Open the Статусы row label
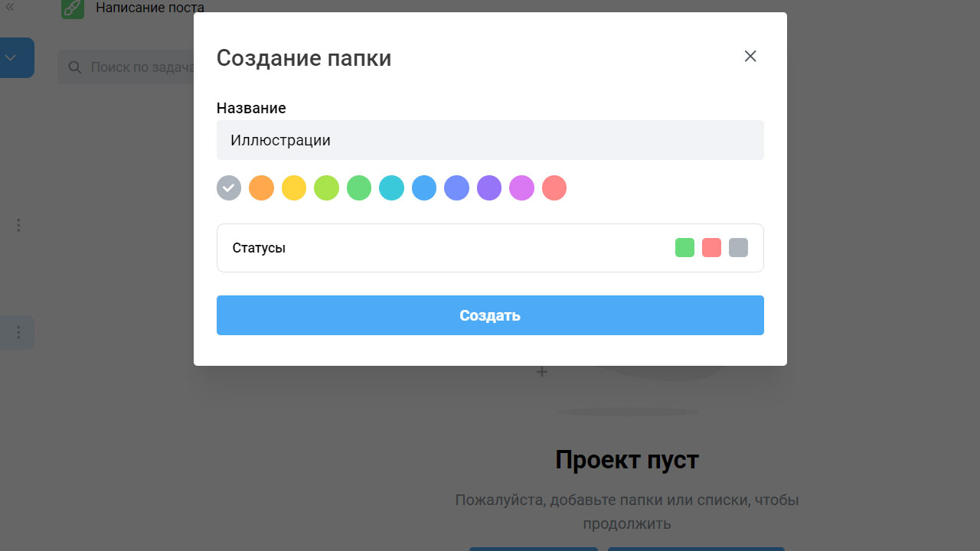980x551 pixels. pos(259,248)
